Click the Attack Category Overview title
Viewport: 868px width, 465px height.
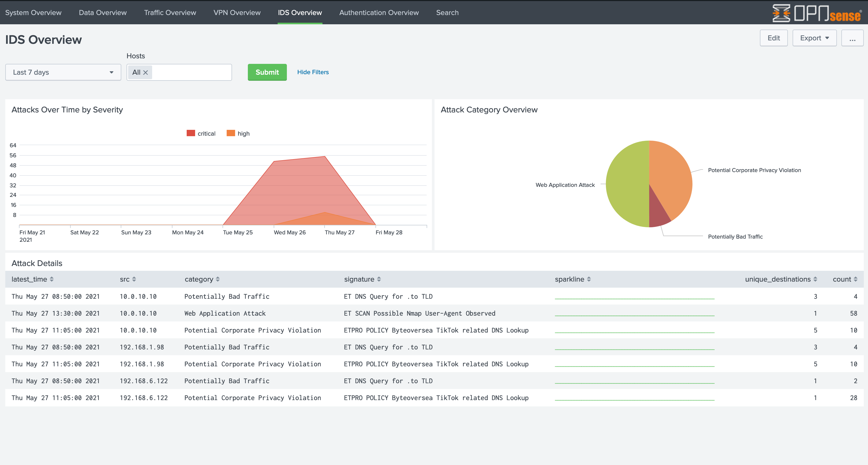pos(489,110)
